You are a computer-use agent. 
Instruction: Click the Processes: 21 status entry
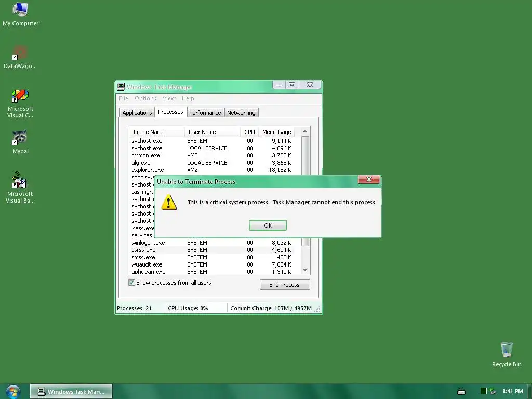[x=135, y=308]
